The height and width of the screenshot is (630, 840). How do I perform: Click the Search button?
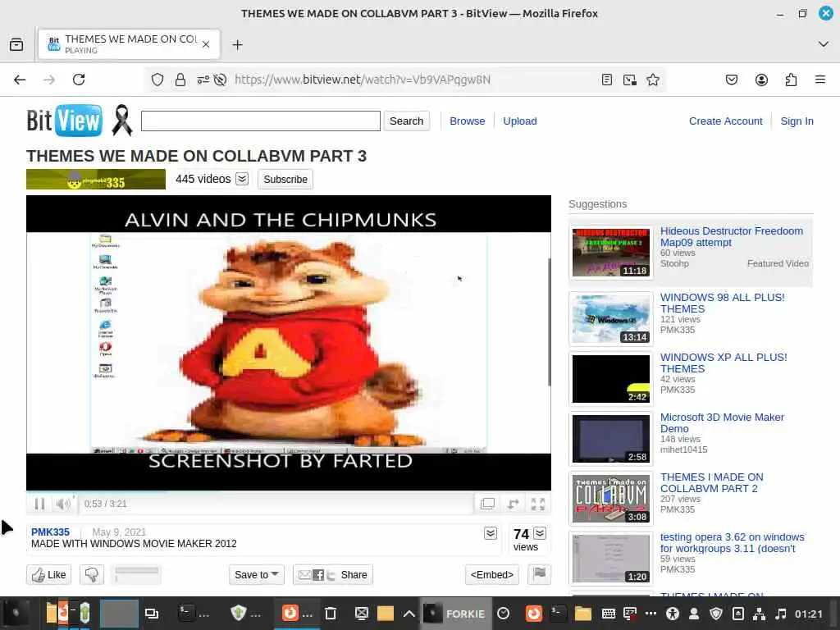tap(406, 121)
